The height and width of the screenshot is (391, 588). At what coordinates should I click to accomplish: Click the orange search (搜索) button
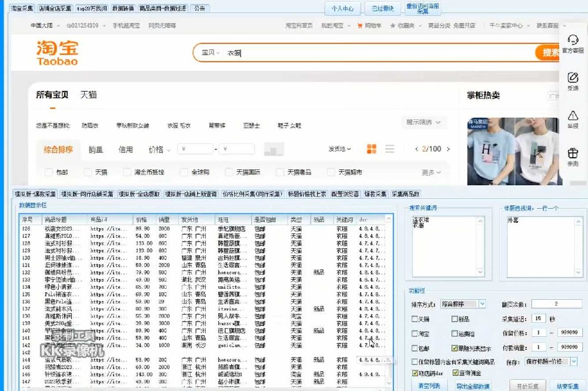coord(547,53)
